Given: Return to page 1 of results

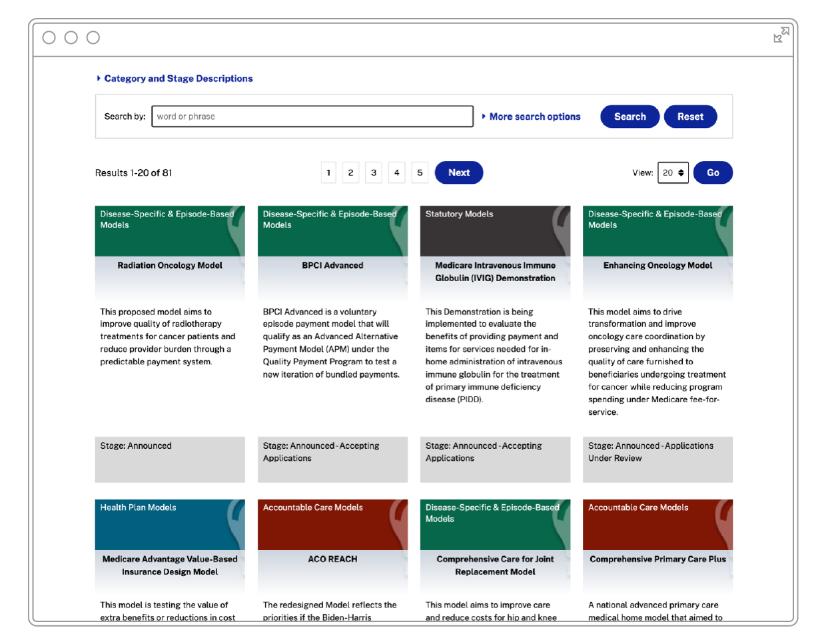Looking at the screenshot, I should coord(328,172).
